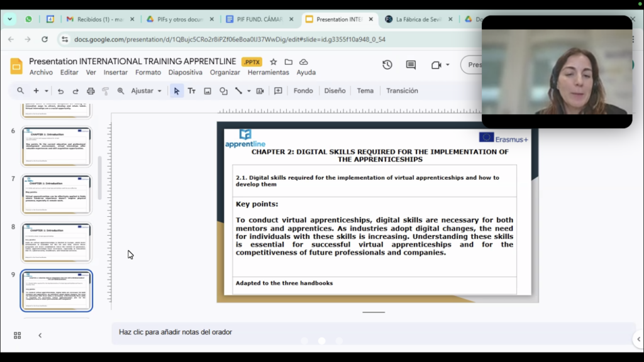Screen dimensions: 644x362
Task: Switch to the PIF FUND. CÁMARA tab
Action: pyautogui.click(x=255, y=19)
